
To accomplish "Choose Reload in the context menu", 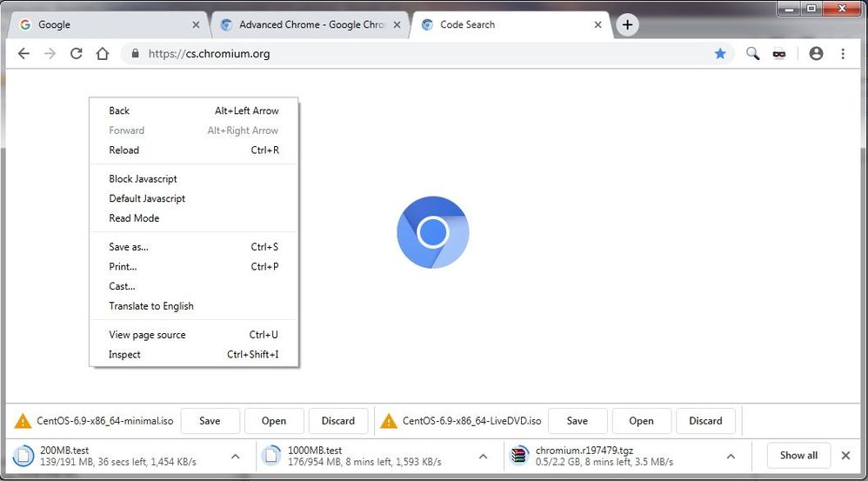I will click(194, 150).
